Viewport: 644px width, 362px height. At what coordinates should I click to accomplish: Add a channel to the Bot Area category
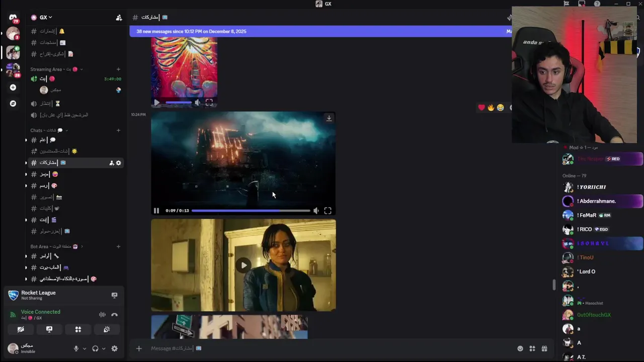tap(118, 246)
